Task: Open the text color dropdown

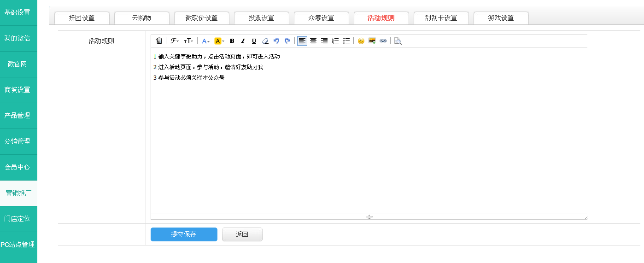Action: (205, 41)
